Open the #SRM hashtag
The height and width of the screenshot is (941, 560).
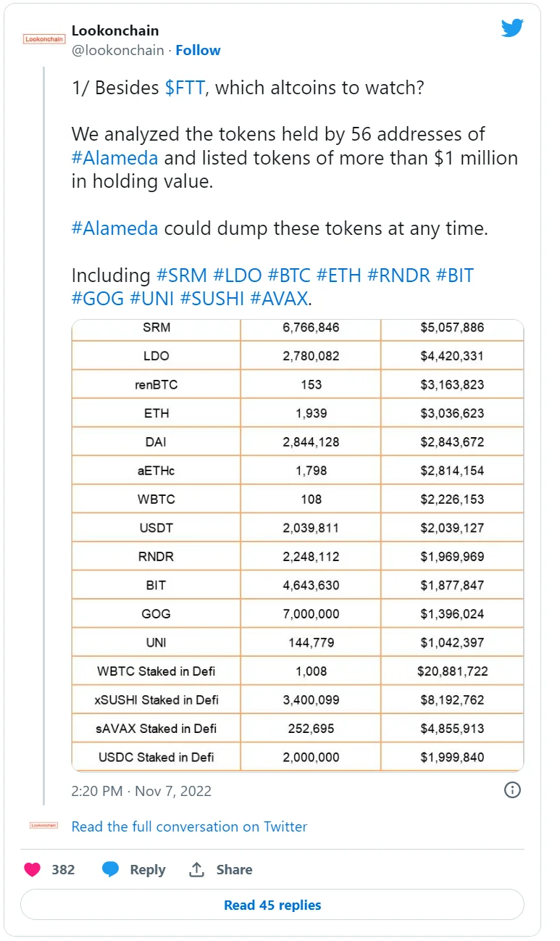(182, 275)
